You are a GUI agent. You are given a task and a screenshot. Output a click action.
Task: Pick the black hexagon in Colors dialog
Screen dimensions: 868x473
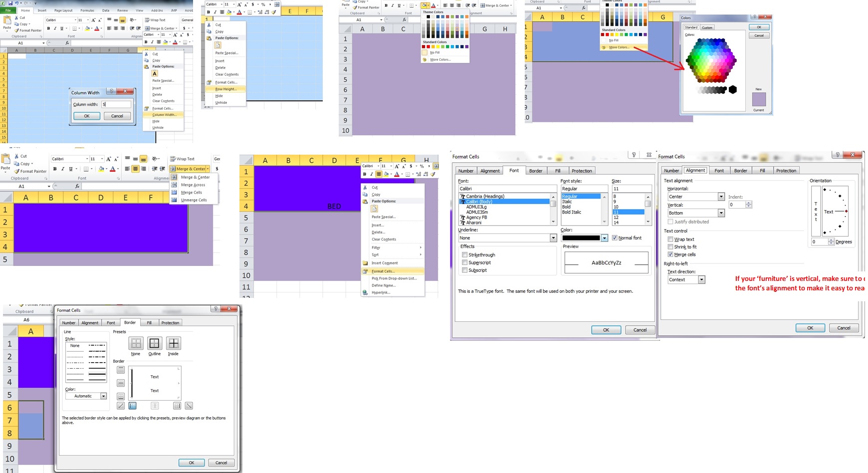click(733, 89)
